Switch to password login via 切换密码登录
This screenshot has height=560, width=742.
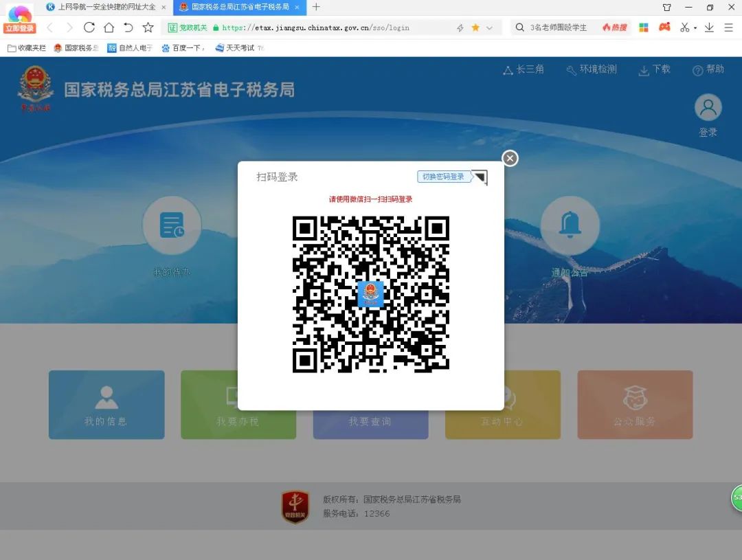click(443, 177)
